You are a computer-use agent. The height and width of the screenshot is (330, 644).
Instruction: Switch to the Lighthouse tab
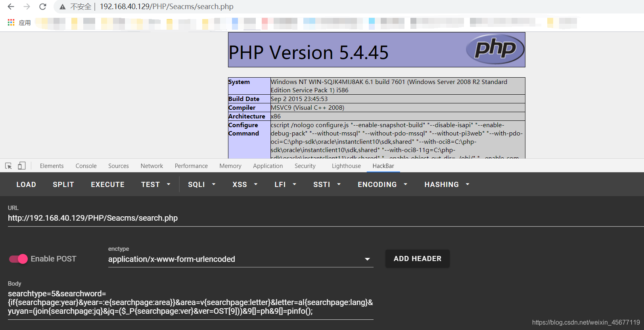346,166
